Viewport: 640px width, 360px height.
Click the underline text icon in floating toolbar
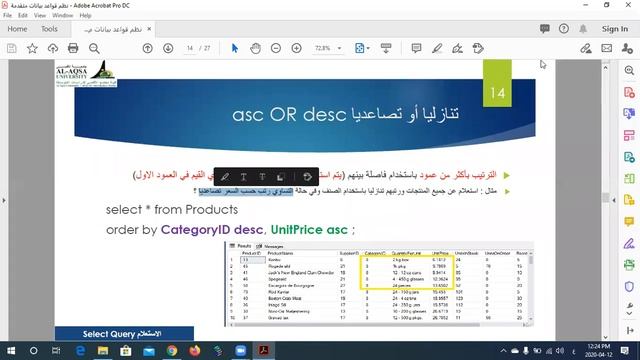(x=244, y=177)
